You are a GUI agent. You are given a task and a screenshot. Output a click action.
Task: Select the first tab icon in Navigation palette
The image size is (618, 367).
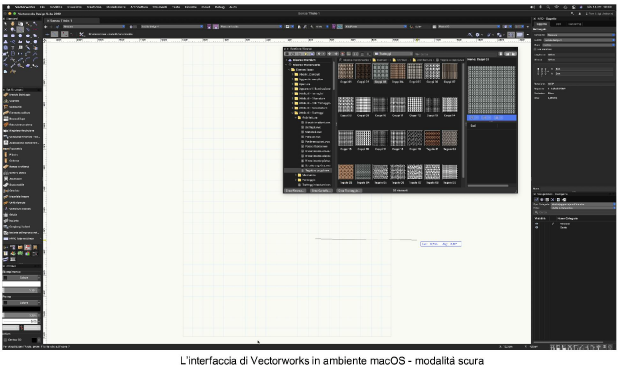point(537,199)
